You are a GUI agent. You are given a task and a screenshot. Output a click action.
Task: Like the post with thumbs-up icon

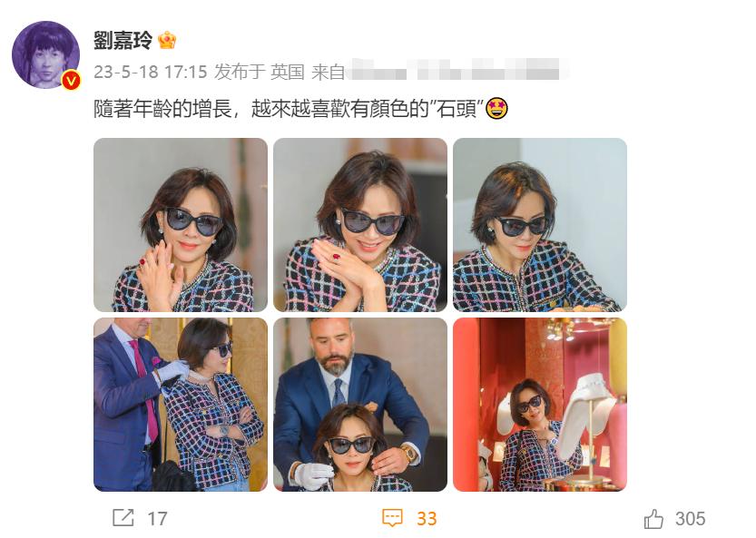tap(653, 519)
